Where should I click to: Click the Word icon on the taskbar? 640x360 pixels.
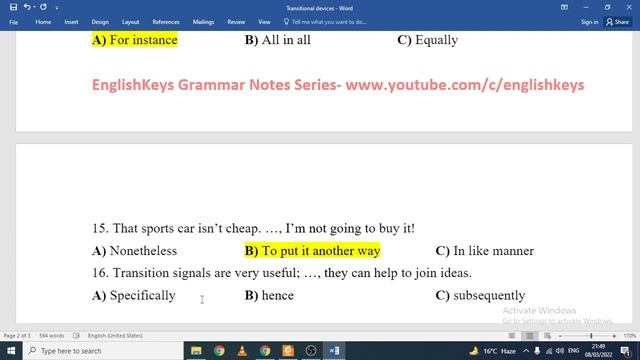point(334,351)
